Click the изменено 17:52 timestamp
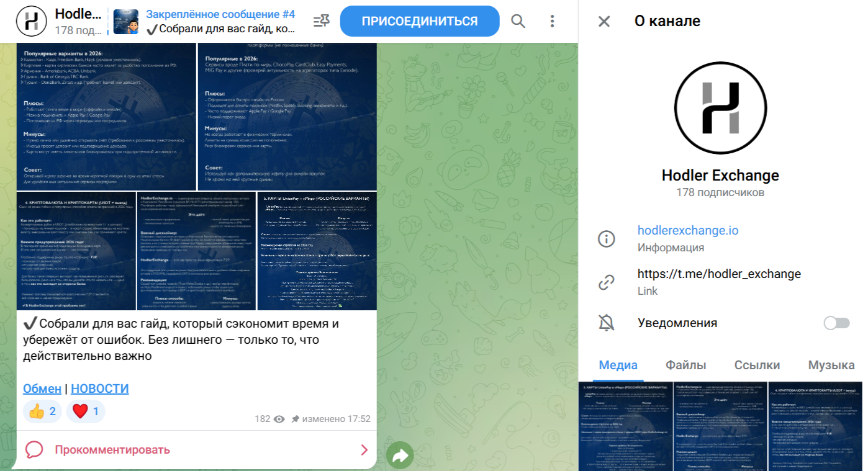 click(x=336, y=419)
